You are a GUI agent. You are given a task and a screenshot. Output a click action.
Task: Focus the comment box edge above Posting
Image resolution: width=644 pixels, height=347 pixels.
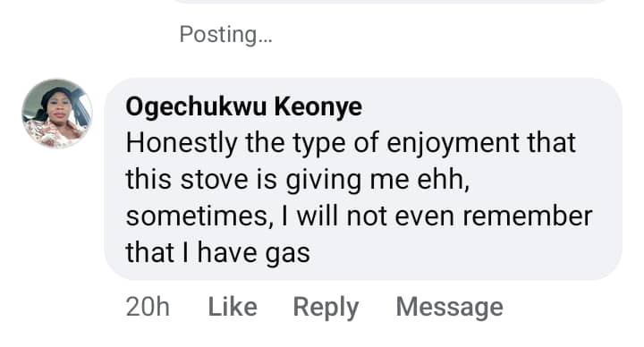click(x=390, y=2)
